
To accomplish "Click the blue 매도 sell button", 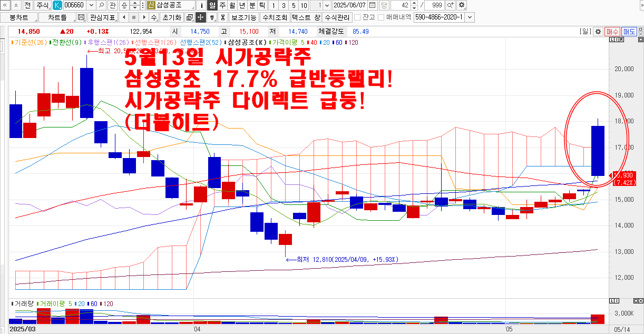I will pos(629,32).
